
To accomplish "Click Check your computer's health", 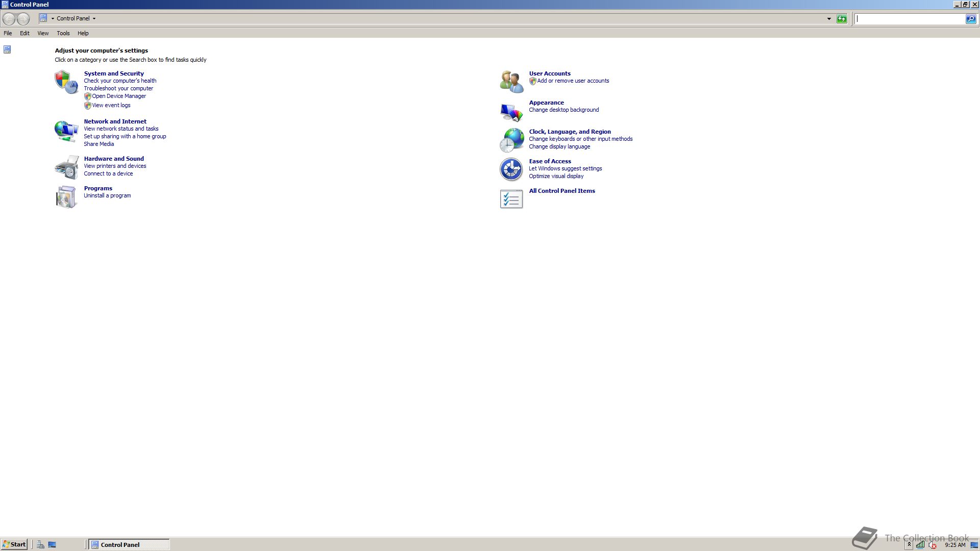I will [120, 81].
